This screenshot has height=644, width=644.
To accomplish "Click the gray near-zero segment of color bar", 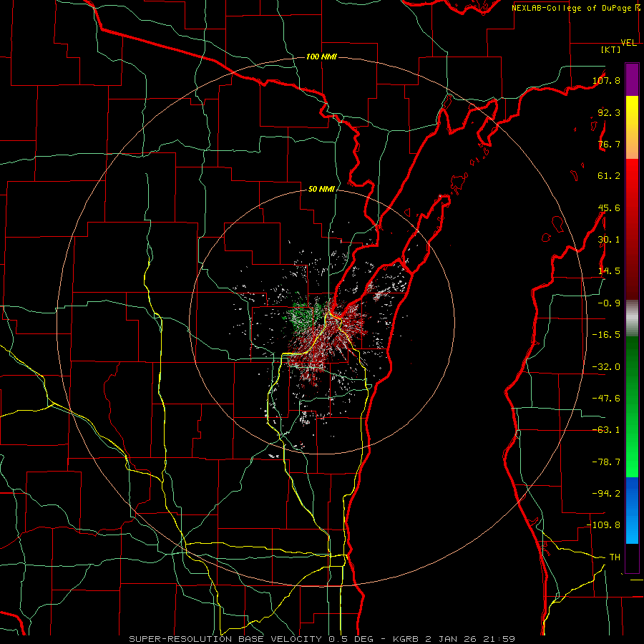I will point(632,318).
